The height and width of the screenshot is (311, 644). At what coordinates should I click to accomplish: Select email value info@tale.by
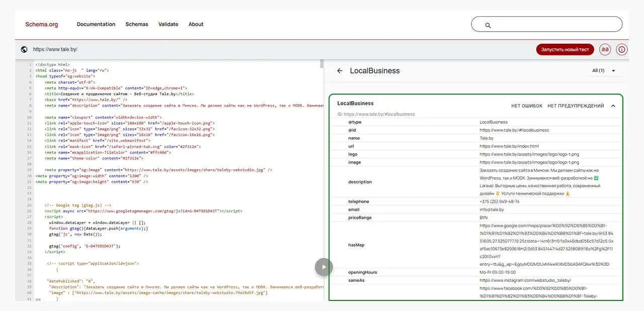(492, 209)
